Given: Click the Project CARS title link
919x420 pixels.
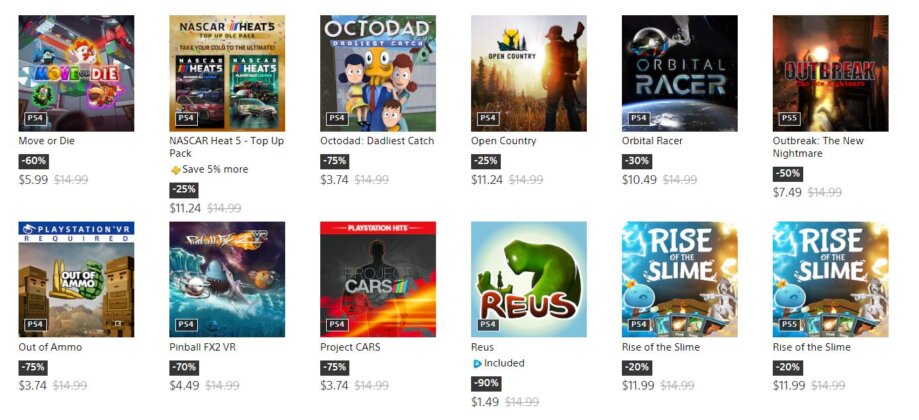Looking at the screenshot, I should click(350, 347).
